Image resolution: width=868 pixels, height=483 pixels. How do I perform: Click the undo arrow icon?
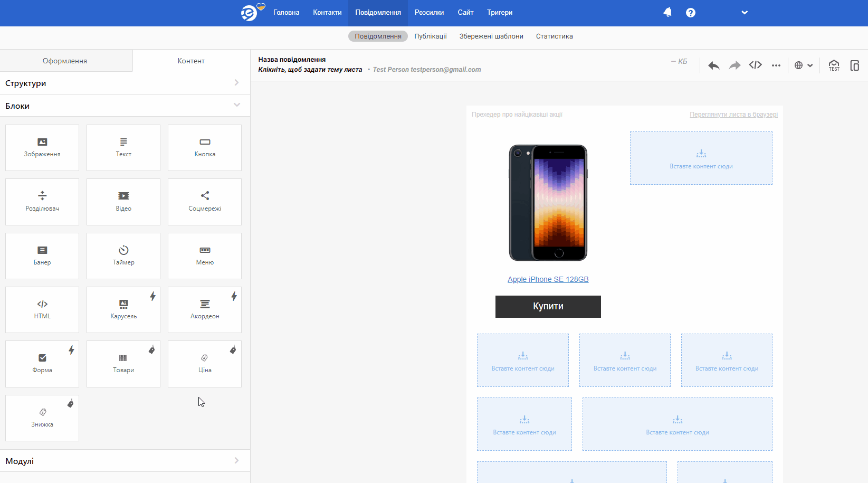714,65
